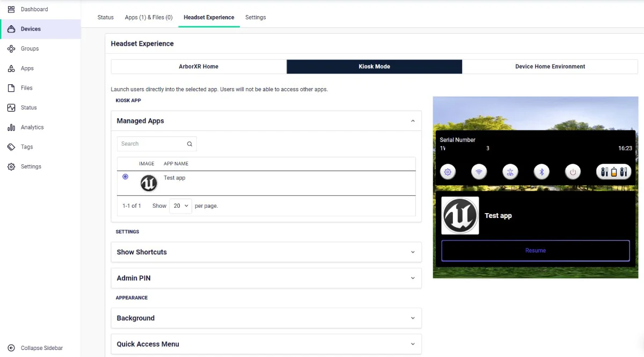This screenshot has width=644, height=357.
Task: Click the Analytics bar chart sidebar icon
Action: click(11, 127)
